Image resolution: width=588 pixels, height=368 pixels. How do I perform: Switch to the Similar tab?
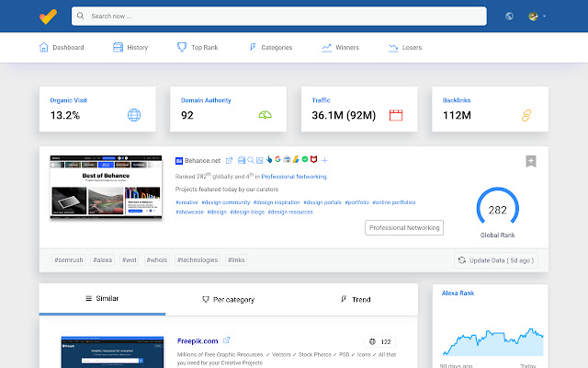coord(102,298)
